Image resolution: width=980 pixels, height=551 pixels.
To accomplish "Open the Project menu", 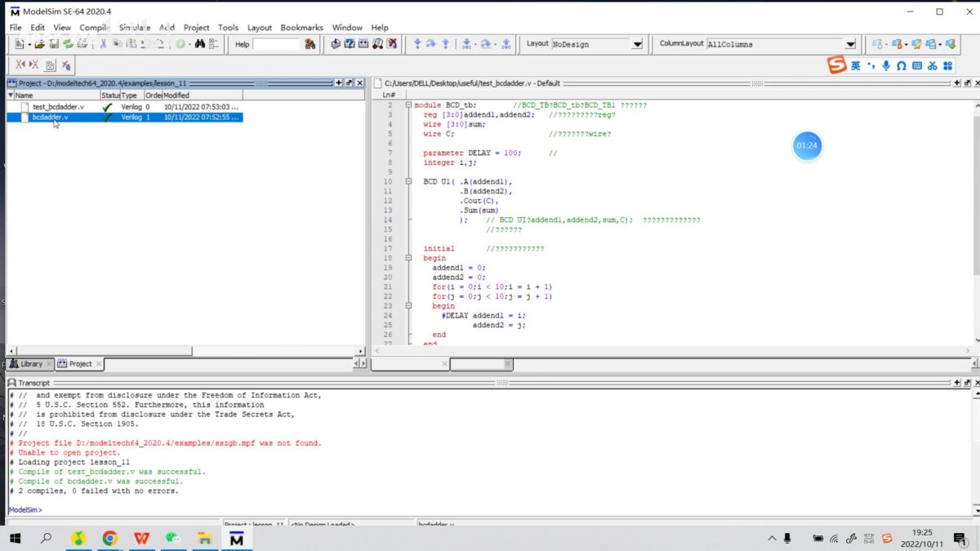I will [x=196, y=27].
